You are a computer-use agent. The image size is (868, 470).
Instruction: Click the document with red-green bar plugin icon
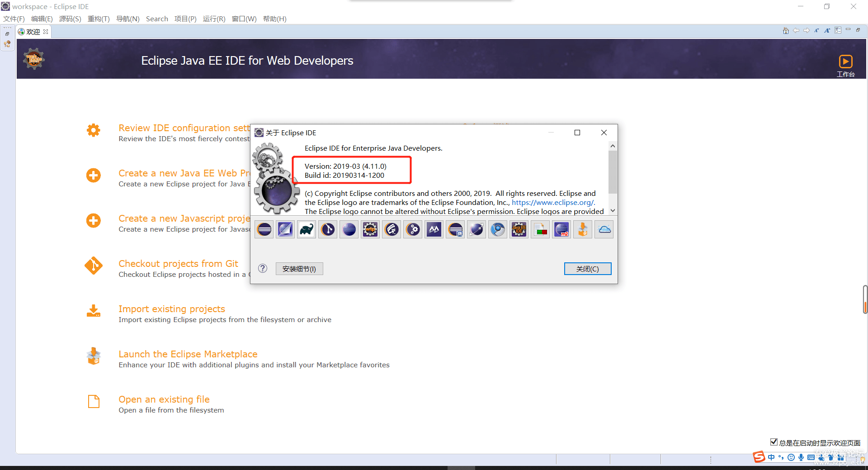540,230
